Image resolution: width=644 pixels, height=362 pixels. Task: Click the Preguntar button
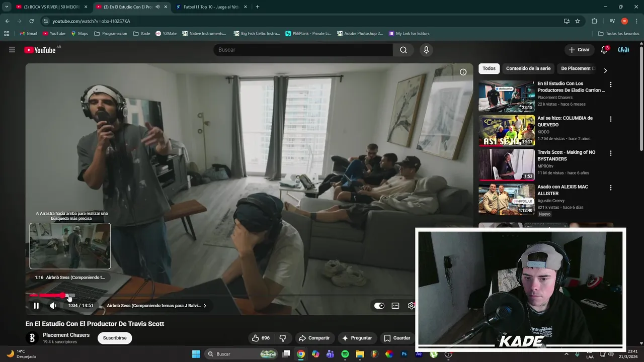click(357, 338)
